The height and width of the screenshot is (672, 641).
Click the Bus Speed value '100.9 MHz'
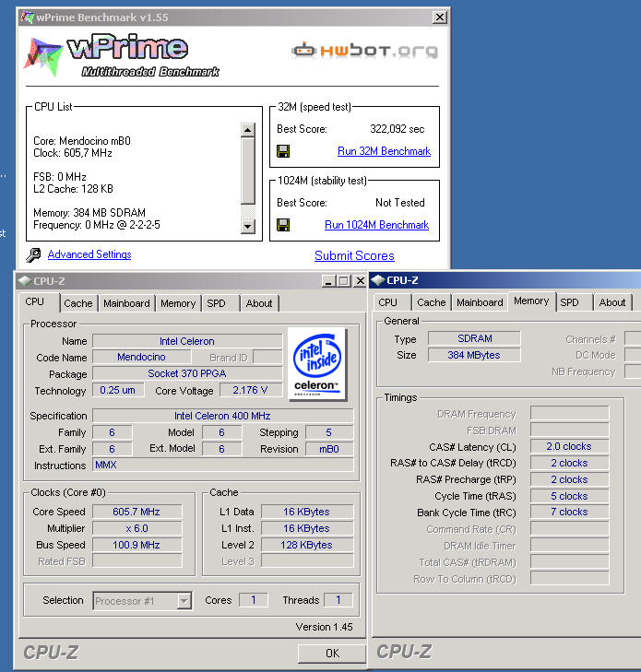click(137, 545)
